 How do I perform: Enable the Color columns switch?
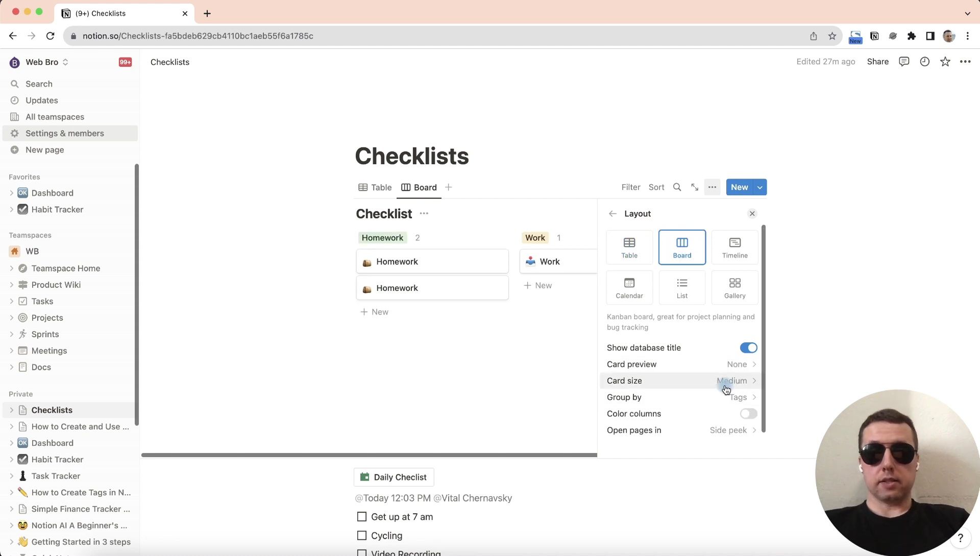[748, 414]
